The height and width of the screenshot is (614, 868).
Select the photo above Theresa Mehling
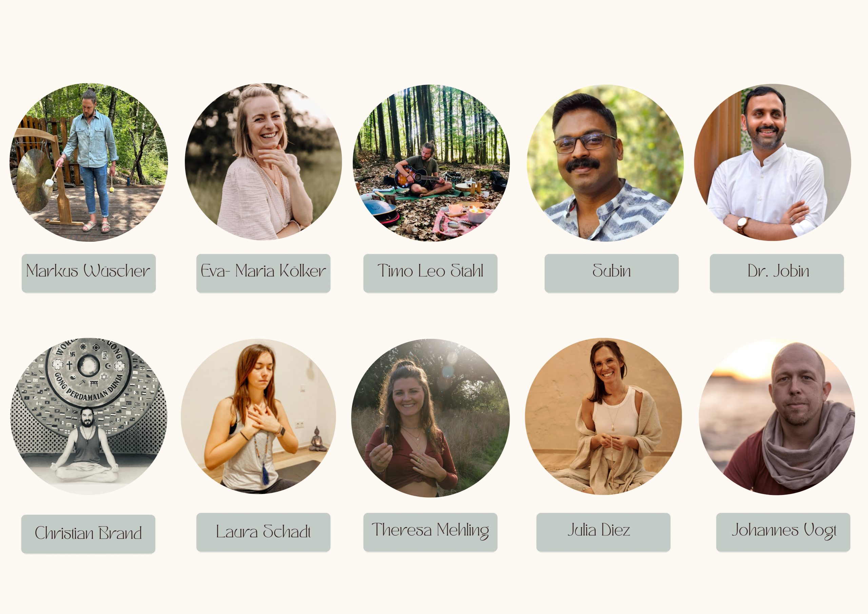point(430,418)
